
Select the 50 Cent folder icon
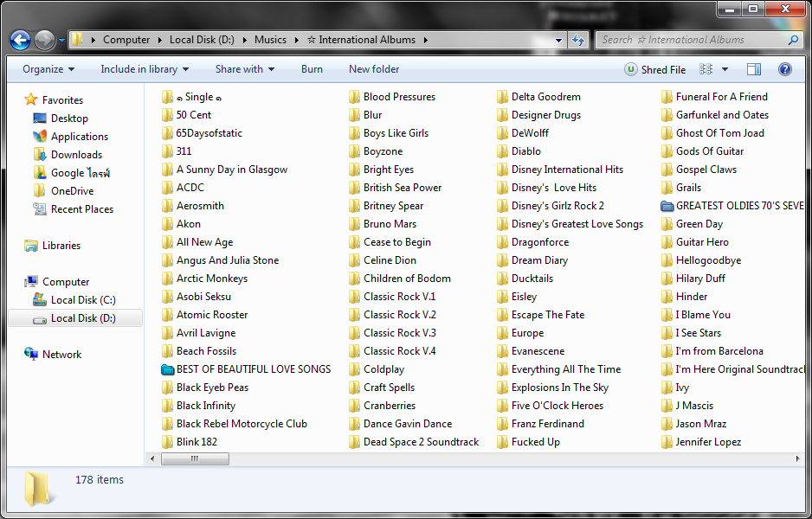167,115
